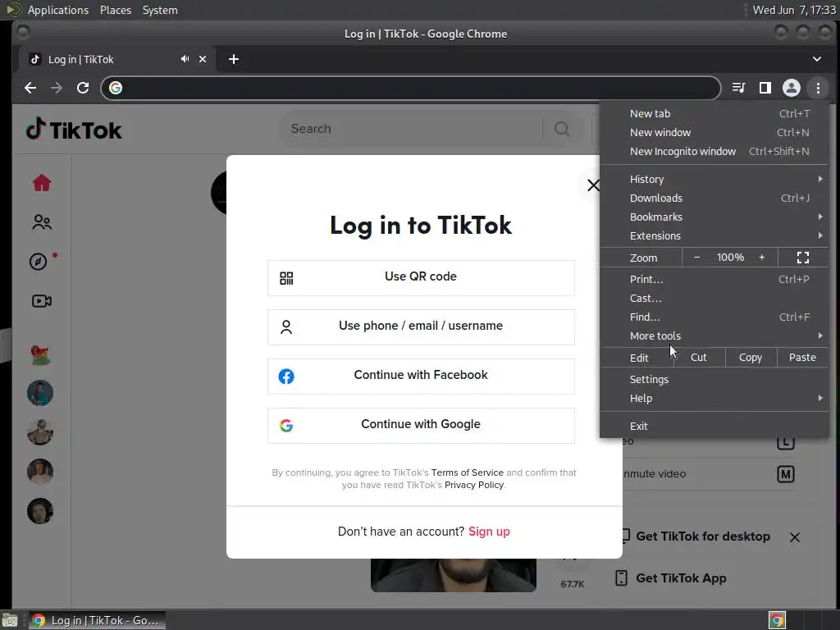The image size is (840, 630).
Task: Click the Chrome three-dot menu button
Action: click(x=818, y=88)
